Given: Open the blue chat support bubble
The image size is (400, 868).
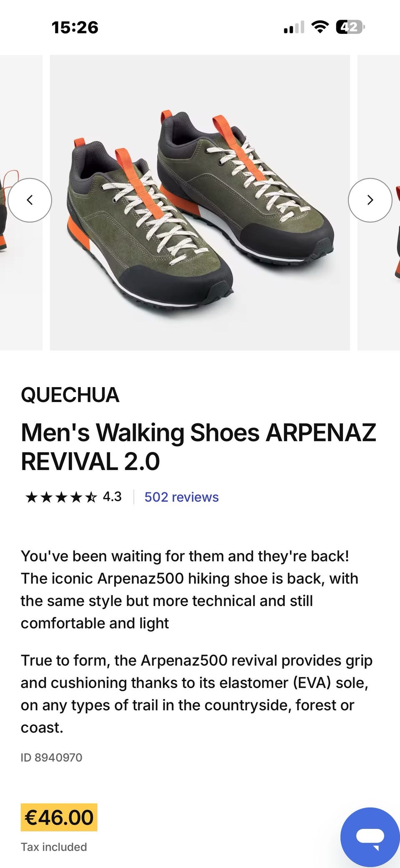Looking at the screenshot, I should click(370, 838).
